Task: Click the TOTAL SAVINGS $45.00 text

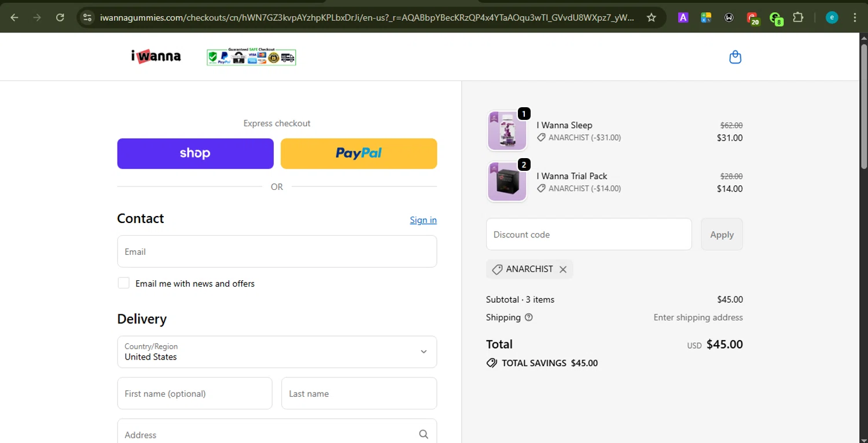Action: (550, 363)
